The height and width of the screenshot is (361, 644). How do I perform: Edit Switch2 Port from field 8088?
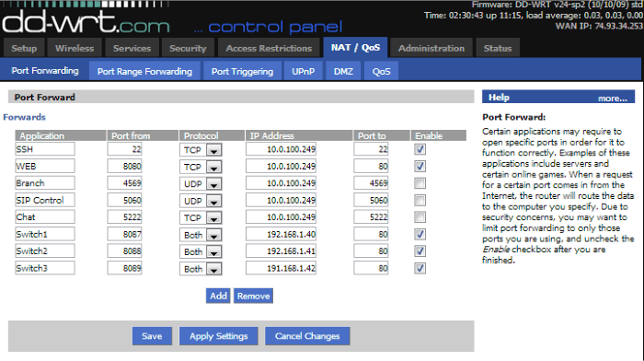tap(124, 250)
